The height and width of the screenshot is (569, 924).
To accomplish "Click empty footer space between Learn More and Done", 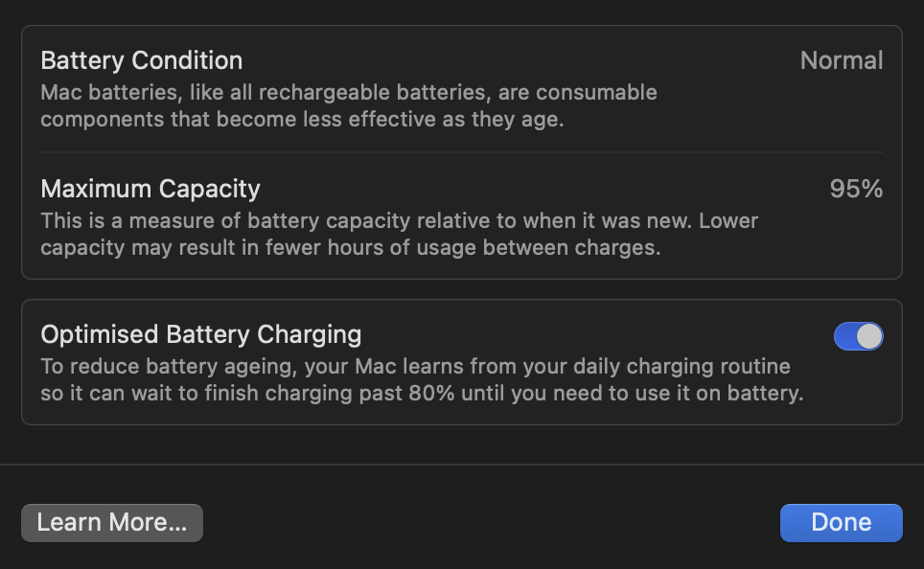I will (x=491, y=522).
